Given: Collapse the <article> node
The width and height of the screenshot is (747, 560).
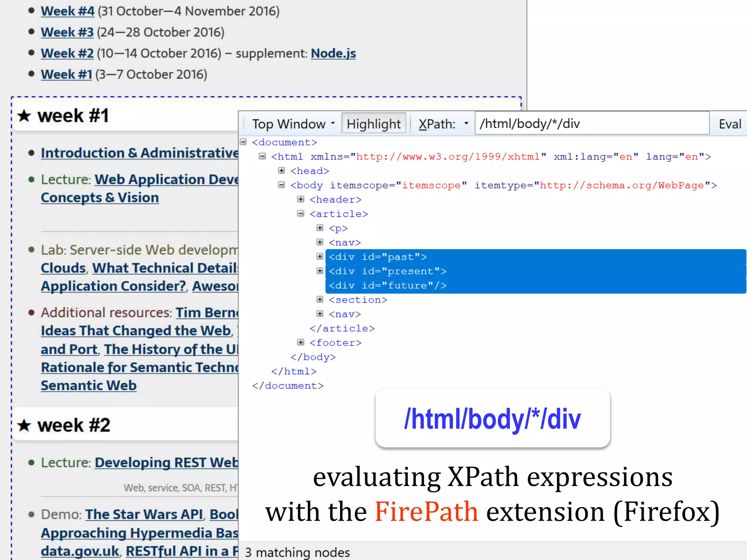Looking at the screenshot, I should (301, 213).
